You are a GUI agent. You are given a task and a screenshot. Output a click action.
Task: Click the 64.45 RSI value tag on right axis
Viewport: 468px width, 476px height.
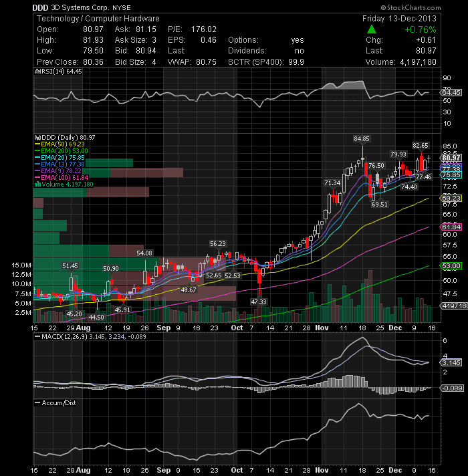coord(451,92)
